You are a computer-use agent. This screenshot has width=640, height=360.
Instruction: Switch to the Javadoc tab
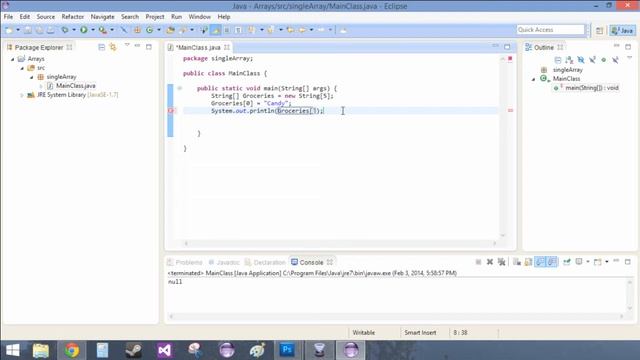click(x=224, y=262)
